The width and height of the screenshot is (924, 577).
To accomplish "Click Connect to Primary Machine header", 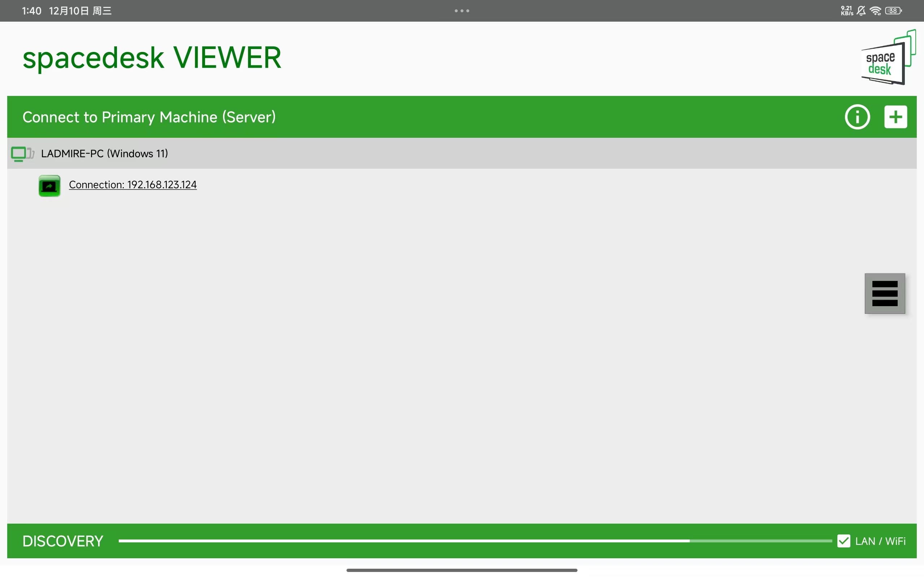I will pyautogui.click(x=149, y=117).
